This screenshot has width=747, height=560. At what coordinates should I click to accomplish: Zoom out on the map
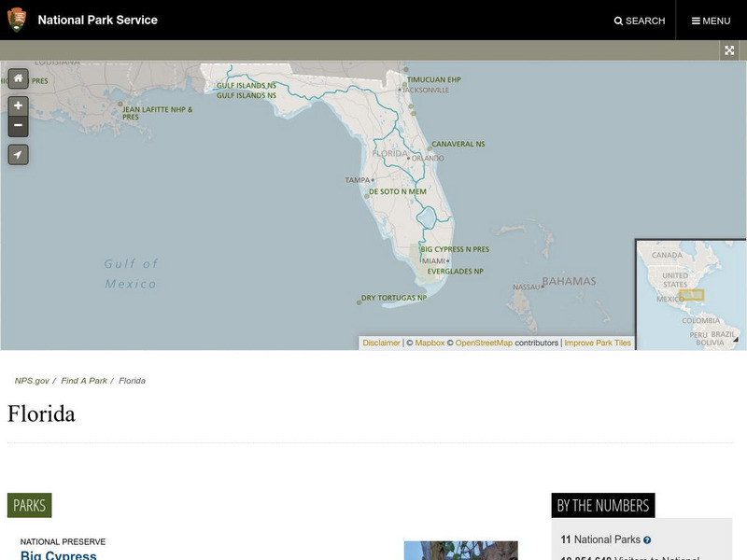[x=18, y=125]
